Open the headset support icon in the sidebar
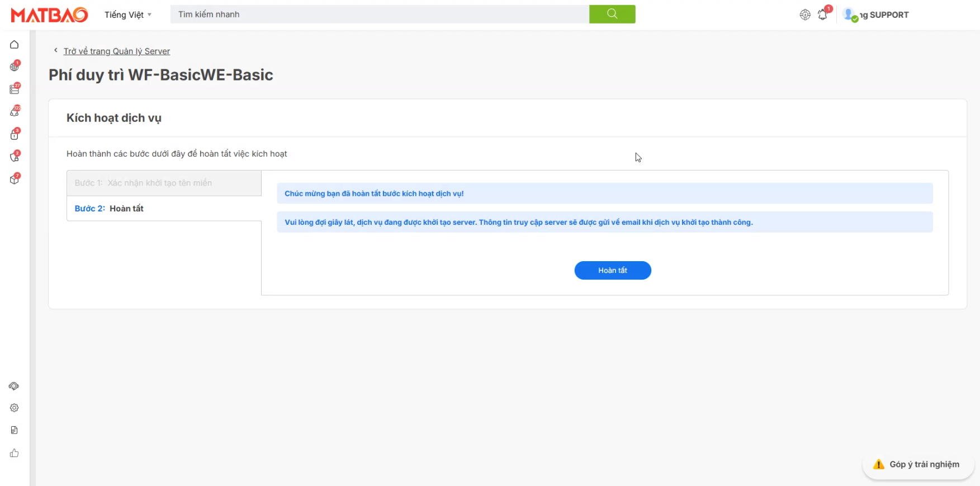Image resolution: width=980 pixels, height=486 pixels. tap(14, 386)
